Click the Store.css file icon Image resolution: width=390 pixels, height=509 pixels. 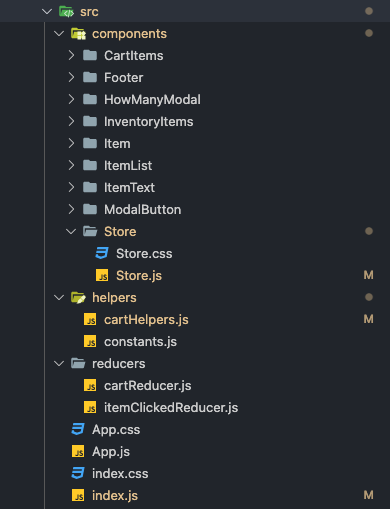[x=102, y=253]
